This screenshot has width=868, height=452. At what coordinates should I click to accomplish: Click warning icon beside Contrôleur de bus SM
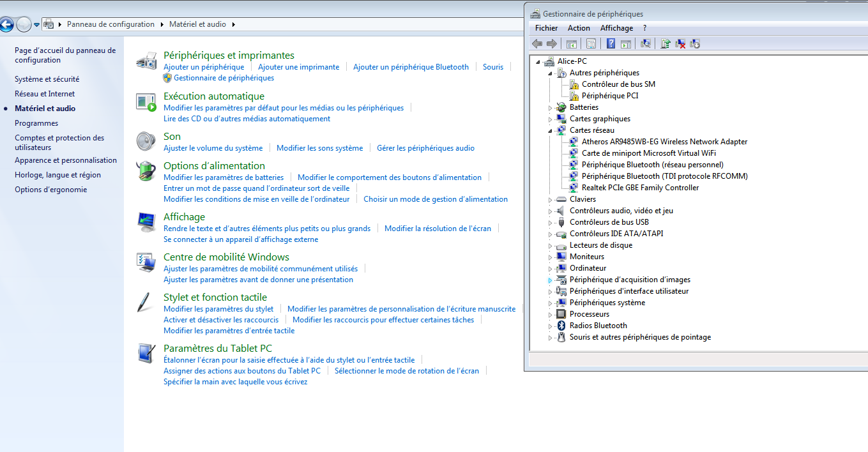click(574, 84)
